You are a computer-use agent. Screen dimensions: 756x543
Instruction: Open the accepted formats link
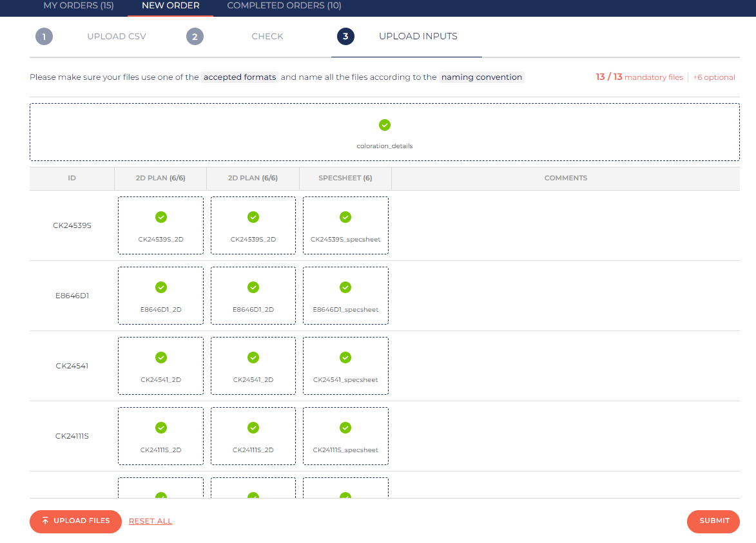(x=240, y=77)
